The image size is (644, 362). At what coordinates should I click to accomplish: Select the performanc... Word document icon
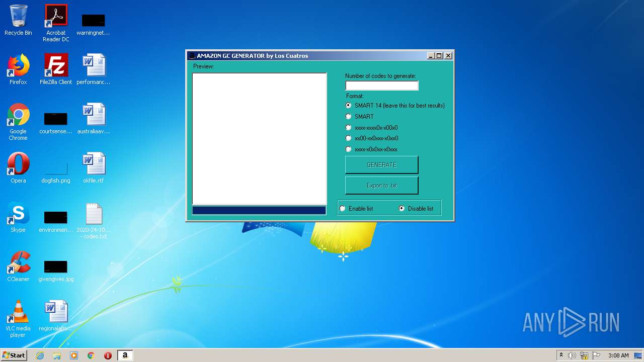click(x=94, y=70)
